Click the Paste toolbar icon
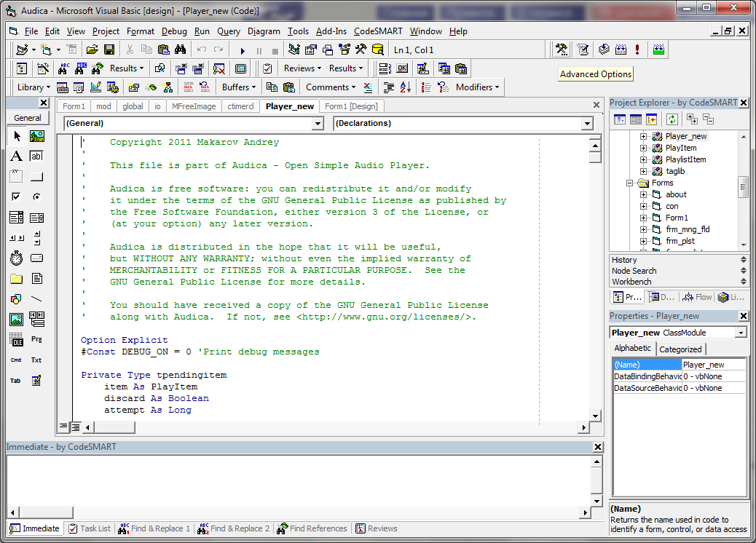 [164, 49]
